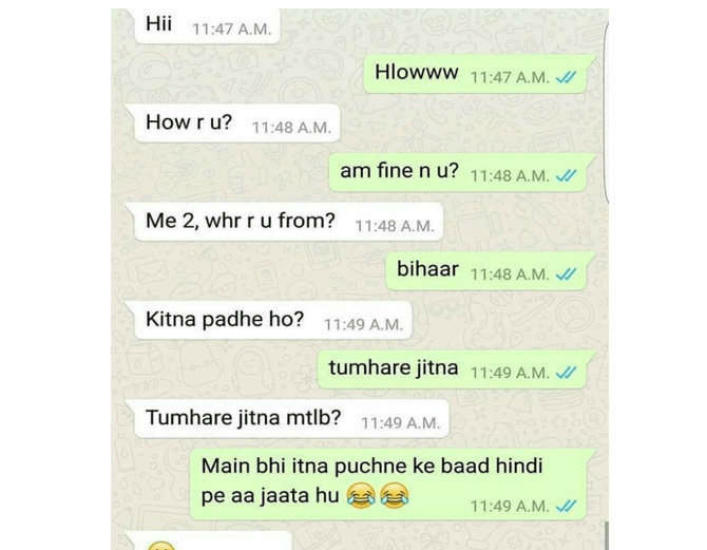Viewport: 707px width, 550px height.
Task: Tap the 'tumhare jitna' reply text
Action: pos(393,367)
